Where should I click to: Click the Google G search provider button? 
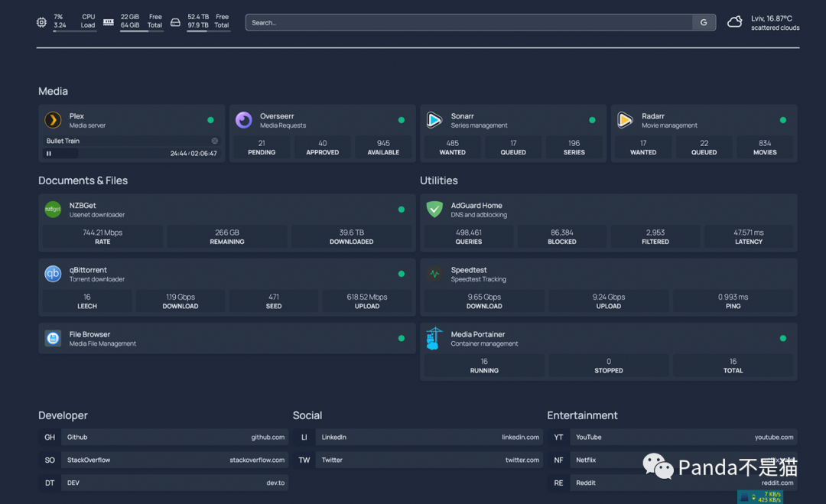coord(704,22)
